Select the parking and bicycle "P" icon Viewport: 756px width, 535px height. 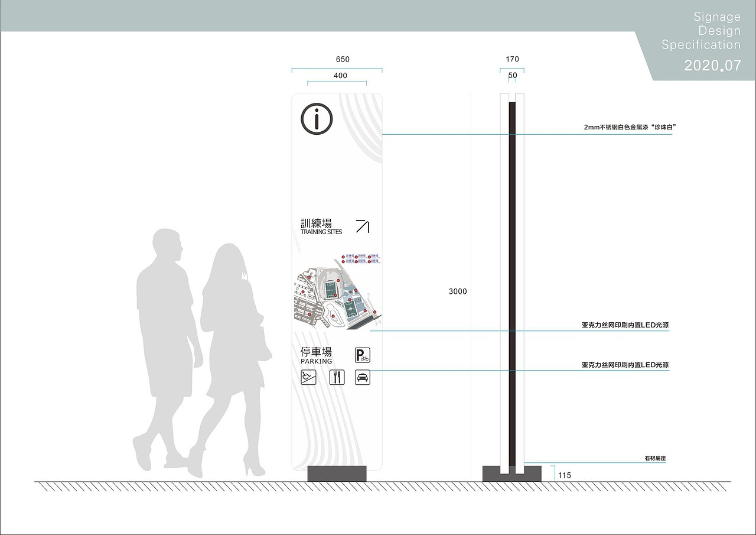coord(363,355)
